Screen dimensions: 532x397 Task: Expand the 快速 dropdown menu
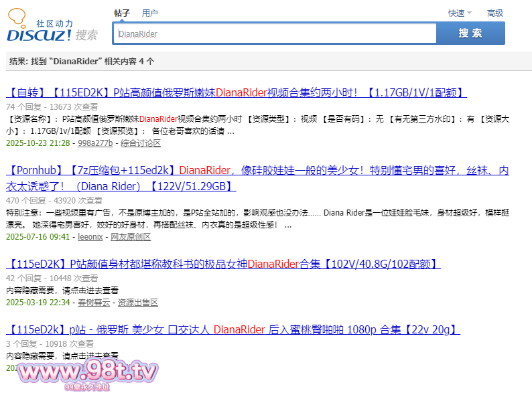460,13
